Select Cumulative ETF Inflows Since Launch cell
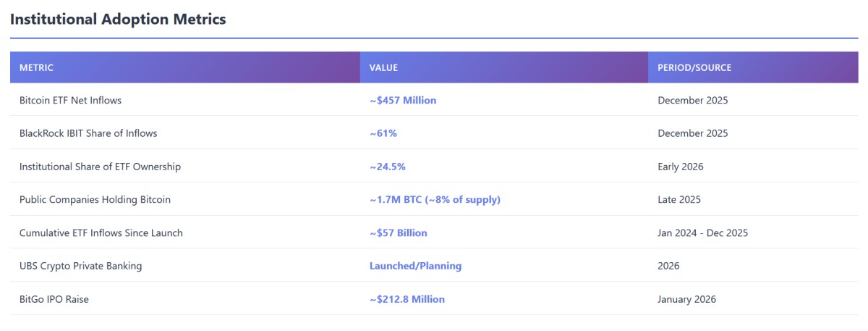Image resolution: width=868 pixels, height=331 pixels. pos(101,232)
